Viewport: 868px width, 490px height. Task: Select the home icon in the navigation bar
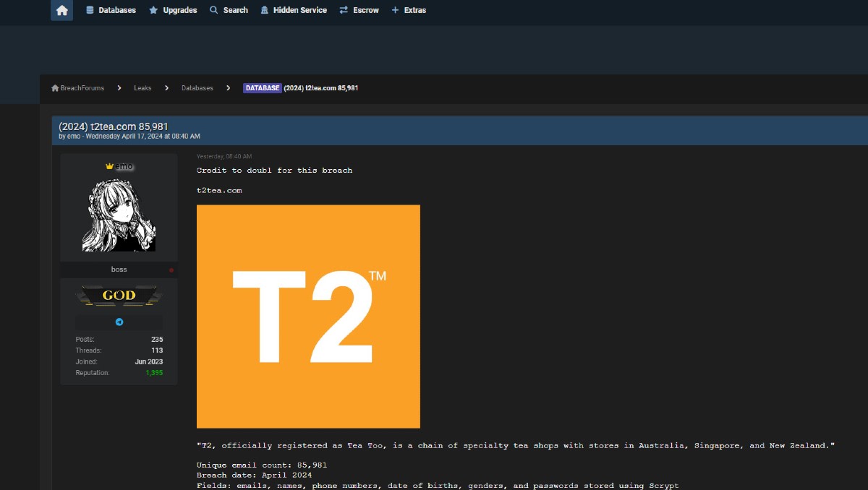[61, 9]
